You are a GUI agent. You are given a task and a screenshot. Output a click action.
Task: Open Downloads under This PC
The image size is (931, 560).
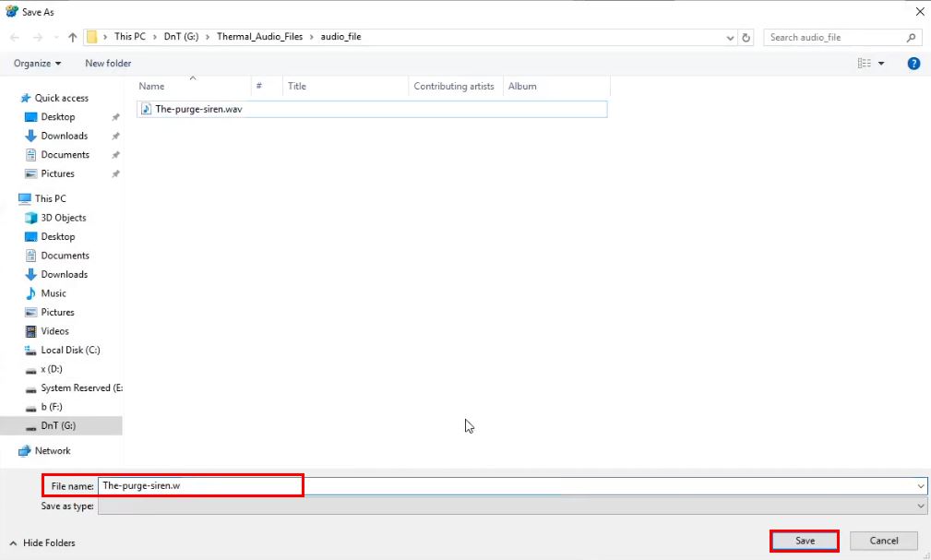pyautogui.click(x=64, y=274)
